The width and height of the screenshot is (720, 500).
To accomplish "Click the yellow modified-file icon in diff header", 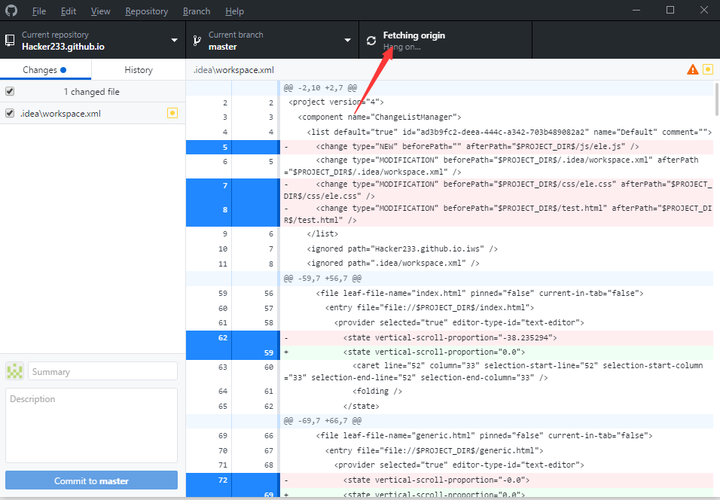I will click(x=708, y=69).
